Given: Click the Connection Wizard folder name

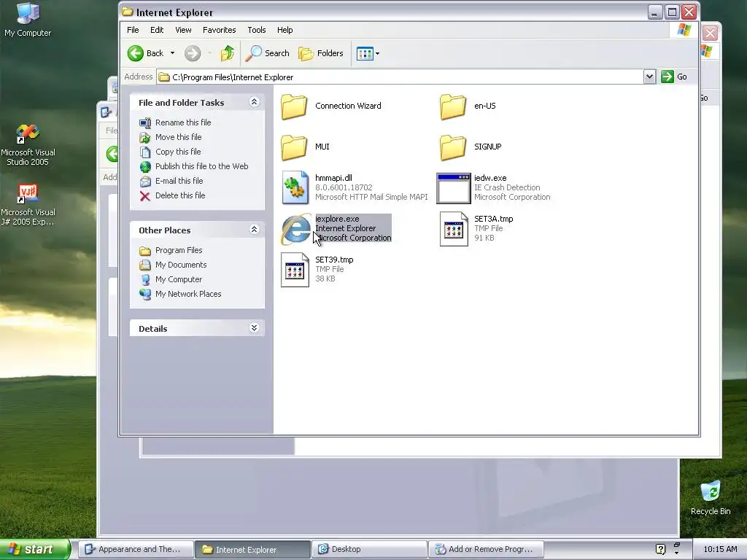Looking at the screenshot, I should pos(348,106).
